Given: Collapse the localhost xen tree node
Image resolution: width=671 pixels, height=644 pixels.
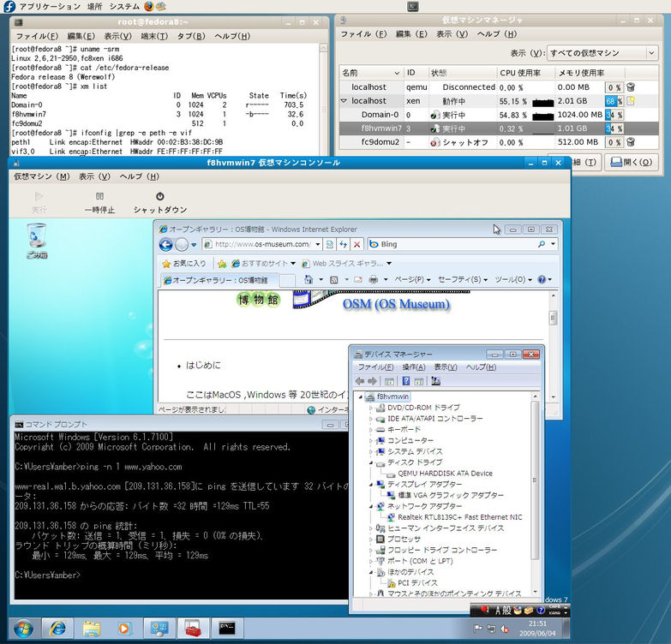Looking at the screenshot, I should click(344, 101).
